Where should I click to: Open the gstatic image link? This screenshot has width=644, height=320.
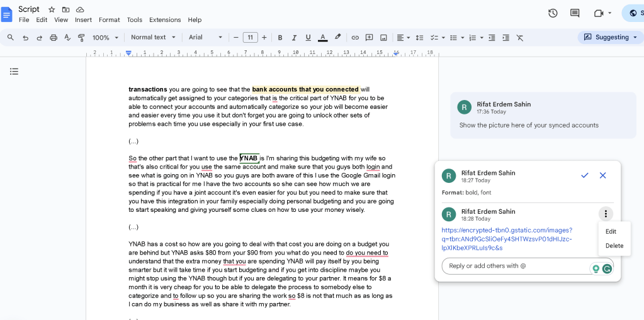pyautogui.click(x=507, y=239)
